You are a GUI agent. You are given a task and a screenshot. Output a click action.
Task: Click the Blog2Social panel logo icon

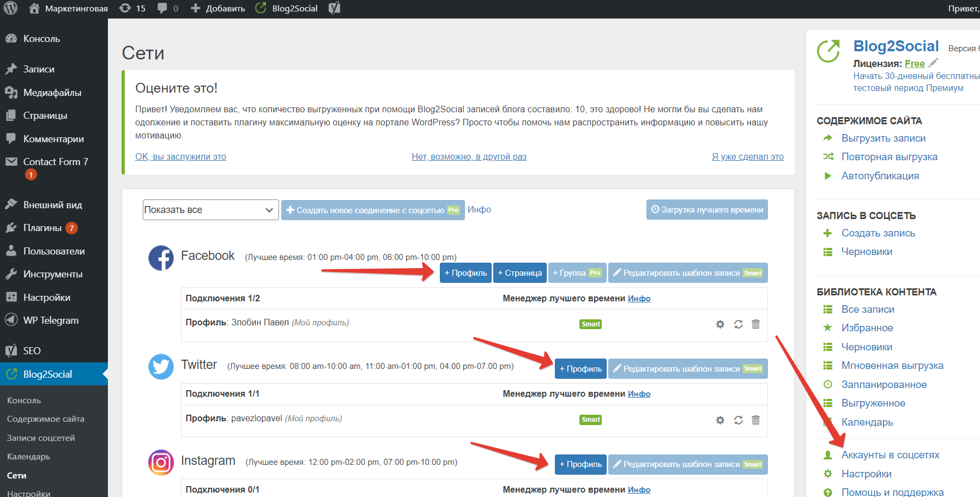pos(828,51)
